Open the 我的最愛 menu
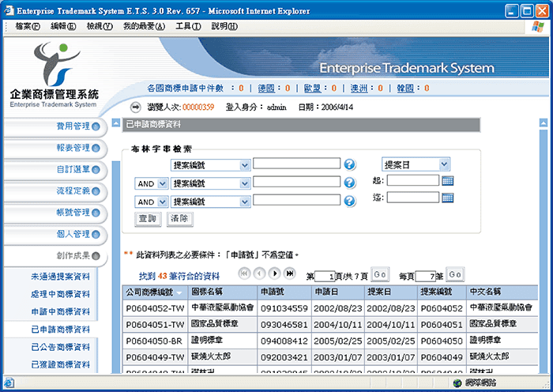The image size is (553, 392). [144, 26]
